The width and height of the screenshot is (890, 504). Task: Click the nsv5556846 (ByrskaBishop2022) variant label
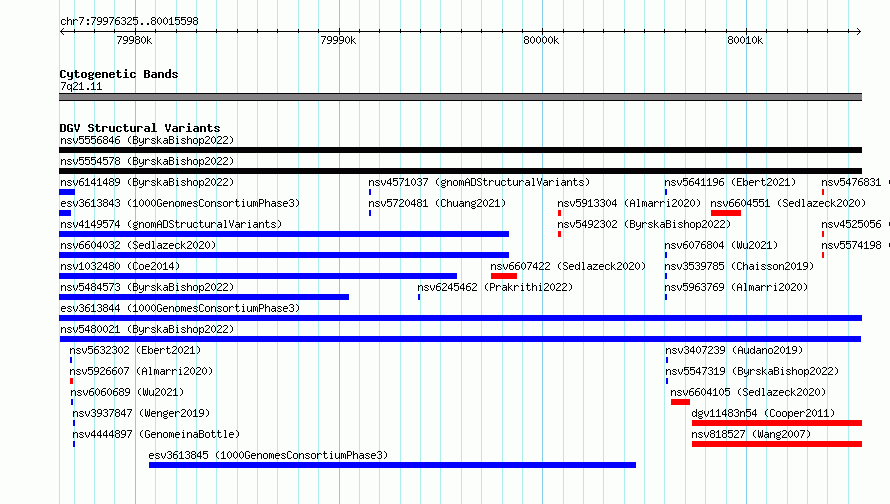[x=147, y=140]
